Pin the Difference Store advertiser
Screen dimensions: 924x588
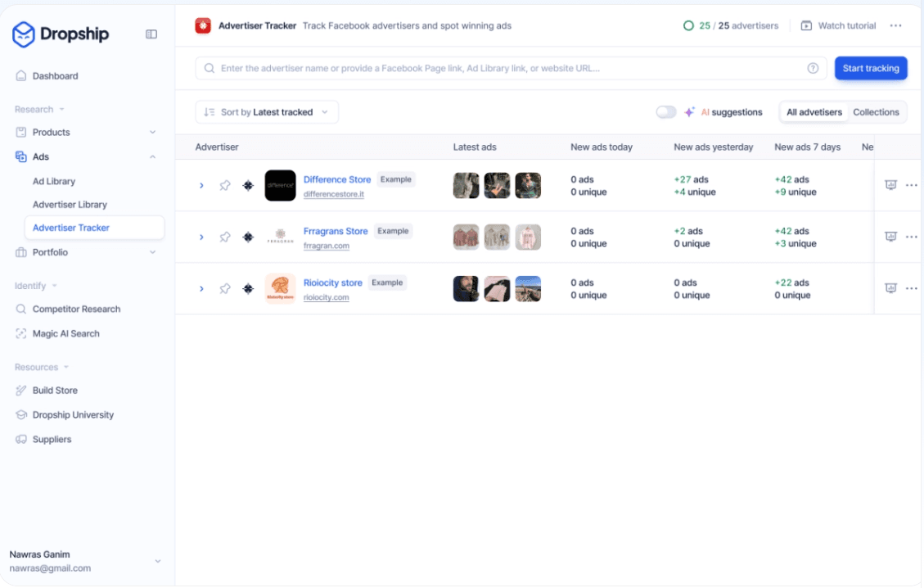point(225,186)
